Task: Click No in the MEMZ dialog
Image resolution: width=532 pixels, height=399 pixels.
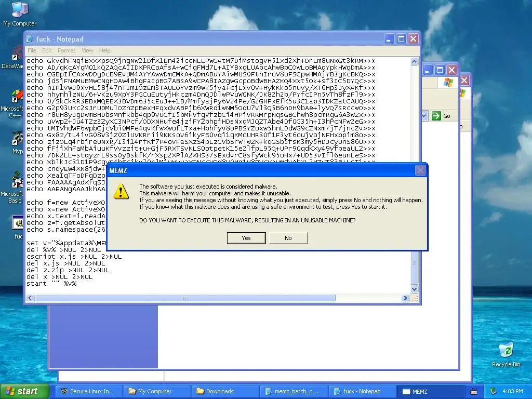Action: [x=288, y=238]
